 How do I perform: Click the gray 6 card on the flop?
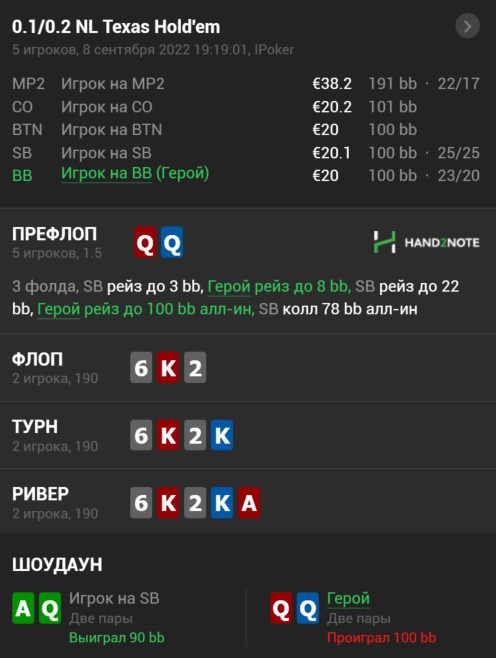[141, 368]
